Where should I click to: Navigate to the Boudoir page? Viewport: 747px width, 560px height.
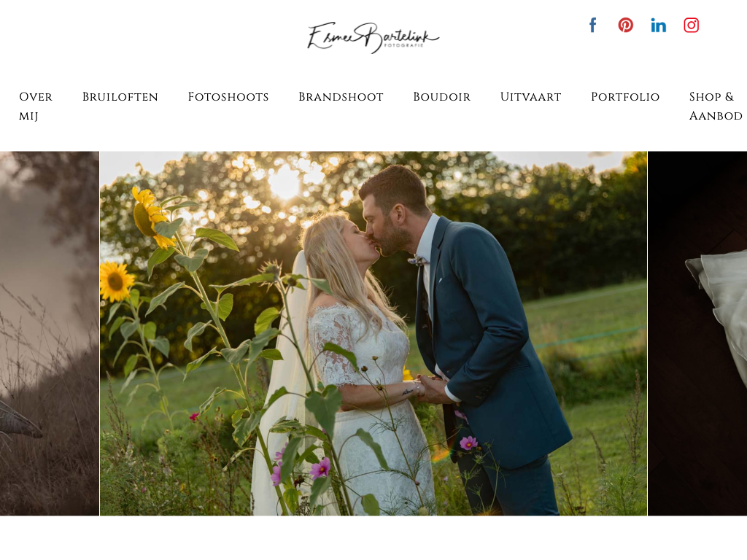441,97
